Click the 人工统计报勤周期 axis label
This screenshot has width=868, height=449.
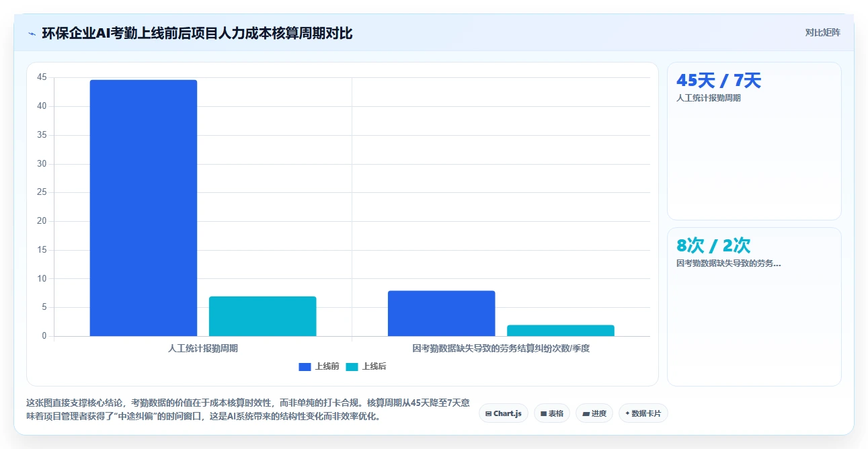(203, 348)
